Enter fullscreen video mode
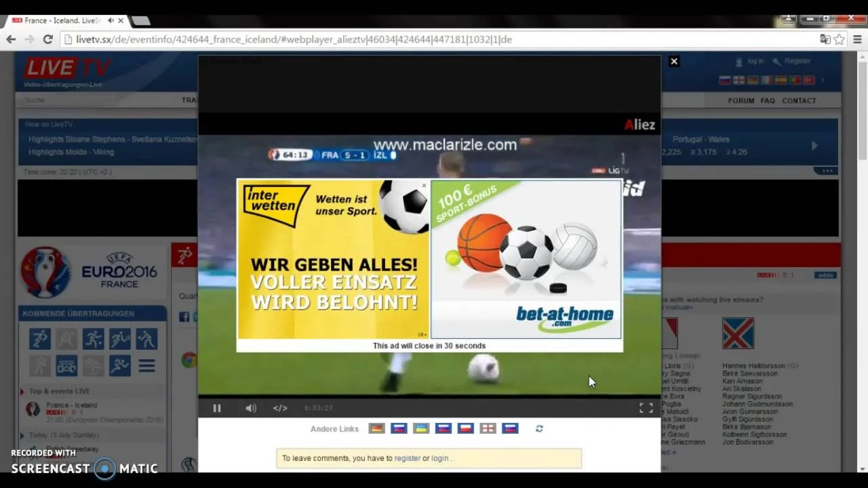Viewport: 868px width, 488px height. click(x=646, y=408)
